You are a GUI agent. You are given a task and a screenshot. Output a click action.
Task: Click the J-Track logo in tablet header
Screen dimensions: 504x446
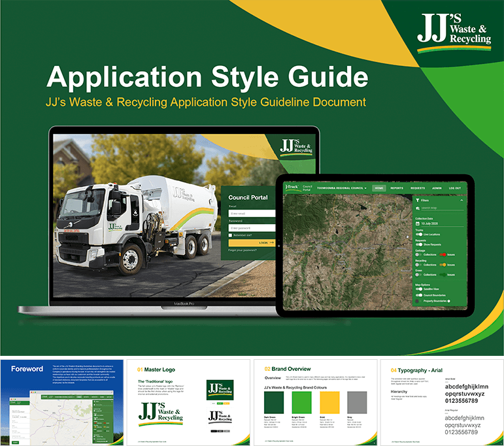[x=292, y=187]
